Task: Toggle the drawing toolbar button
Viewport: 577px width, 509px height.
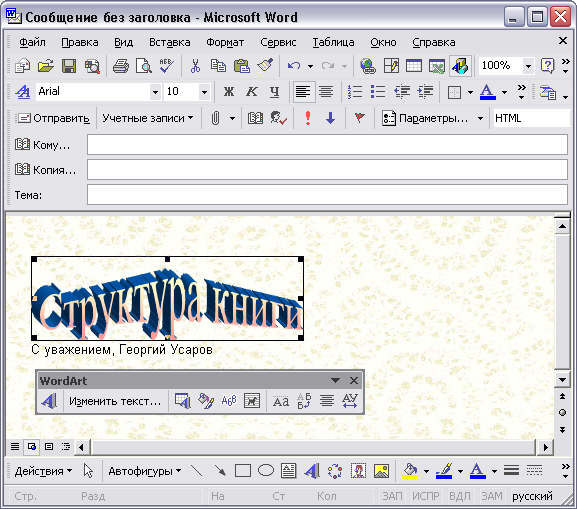Action: (x=460, y=66)
